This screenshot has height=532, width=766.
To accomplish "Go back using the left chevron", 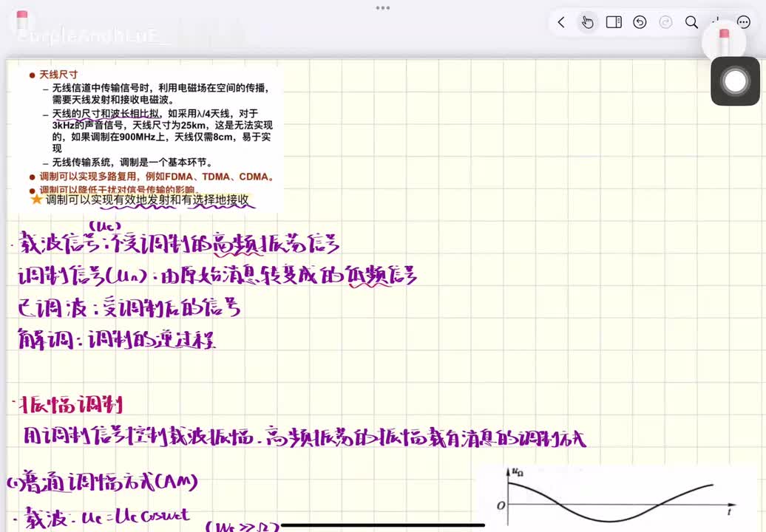I will click(561, 22).
